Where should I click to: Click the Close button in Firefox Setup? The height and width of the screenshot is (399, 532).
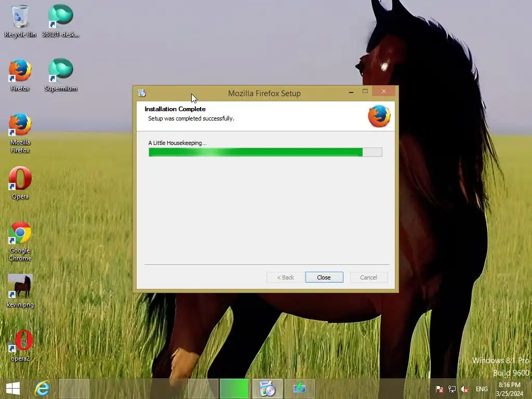point(324,277)
